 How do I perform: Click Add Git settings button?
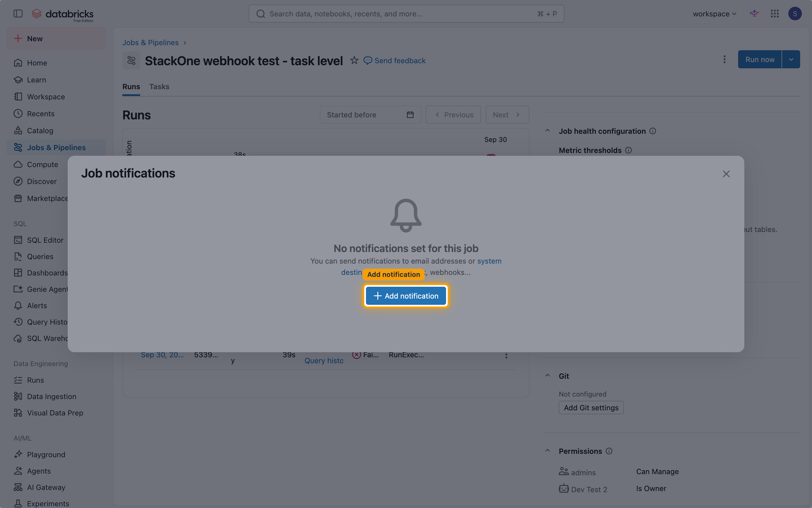(x=591, y=408)
